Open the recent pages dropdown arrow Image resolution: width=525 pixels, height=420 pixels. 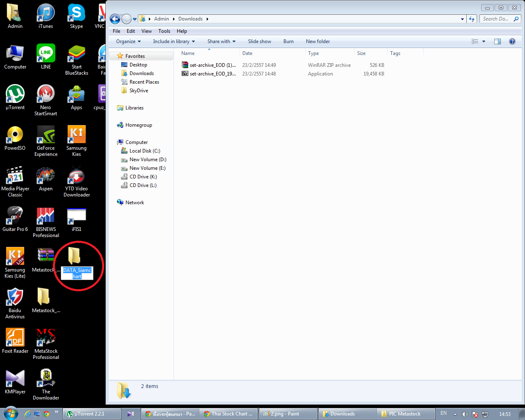coord(135,19)
